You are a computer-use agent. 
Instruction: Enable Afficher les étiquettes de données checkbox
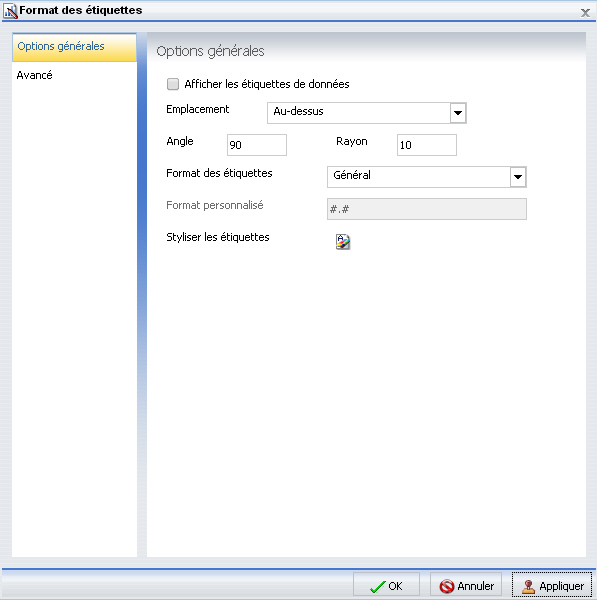[173, 84]
